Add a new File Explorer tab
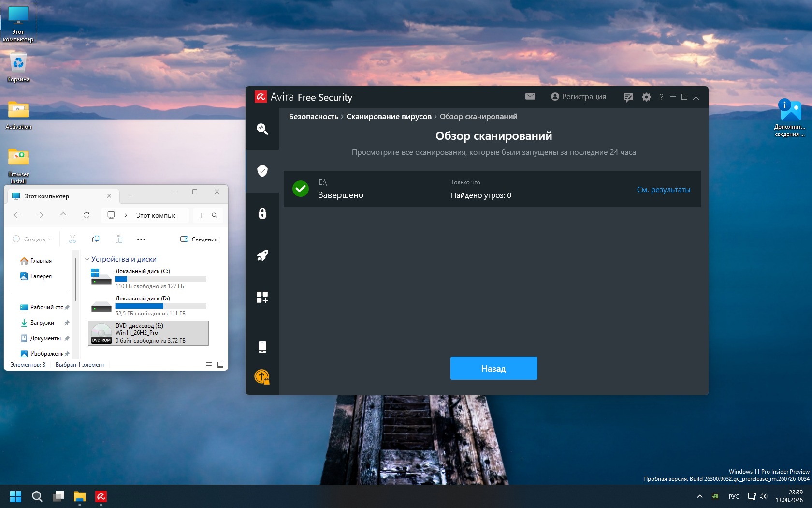Screen dimensions: 812x508 pos(130,196)
